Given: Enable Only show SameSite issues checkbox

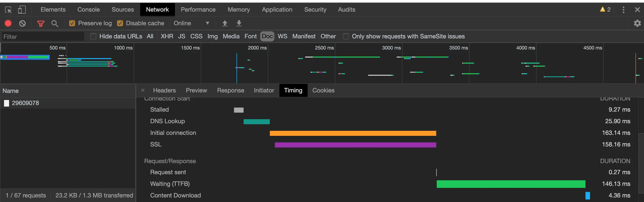Looking at the screenshot, I should (x=346, y=36).
